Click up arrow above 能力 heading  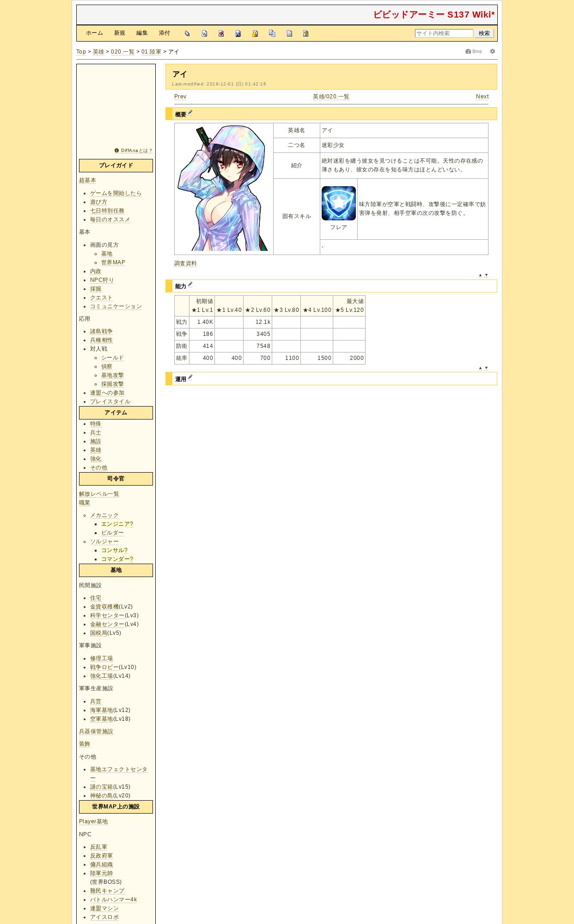point(480,275)
